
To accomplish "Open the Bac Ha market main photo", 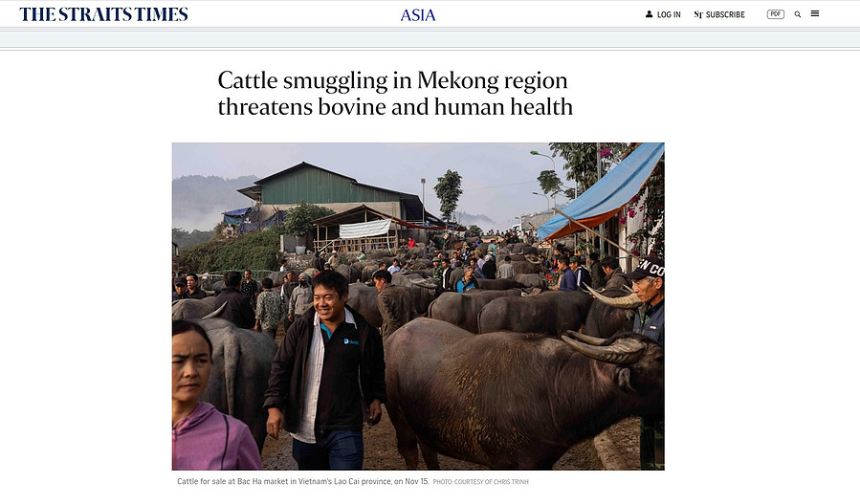I will click(x=418, y=306).
